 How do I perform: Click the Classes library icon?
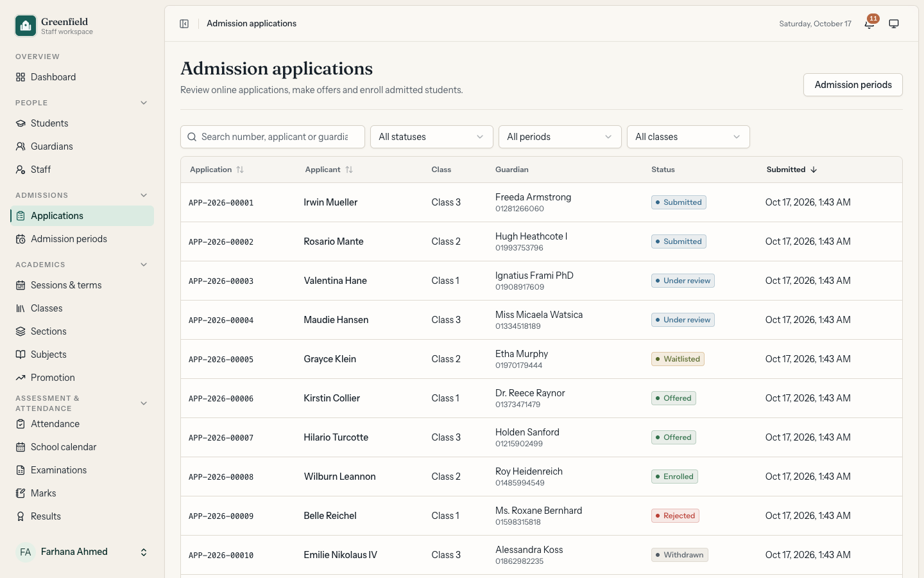[21, 308]
